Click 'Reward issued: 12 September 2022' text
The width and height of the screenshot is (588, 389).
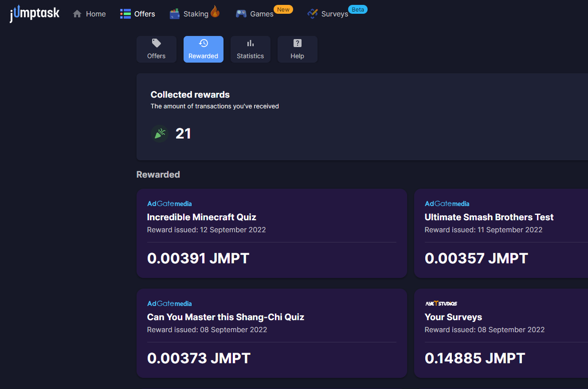pyautogui.click(x=206, y=230)
